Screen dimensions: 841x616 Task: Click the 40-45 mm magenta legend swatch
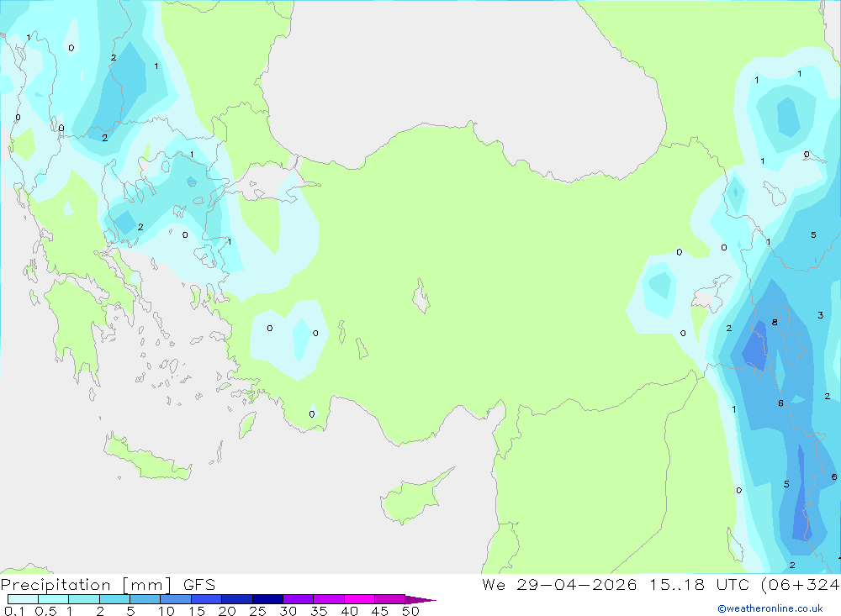click(359, 599)
